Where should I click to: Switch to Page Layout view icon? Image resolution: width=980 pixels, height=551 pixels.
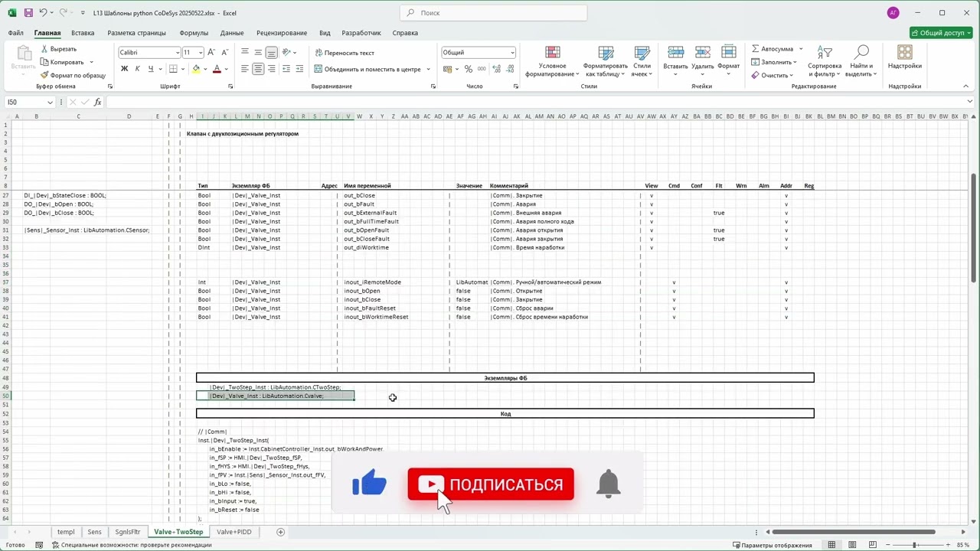(851, 545)
